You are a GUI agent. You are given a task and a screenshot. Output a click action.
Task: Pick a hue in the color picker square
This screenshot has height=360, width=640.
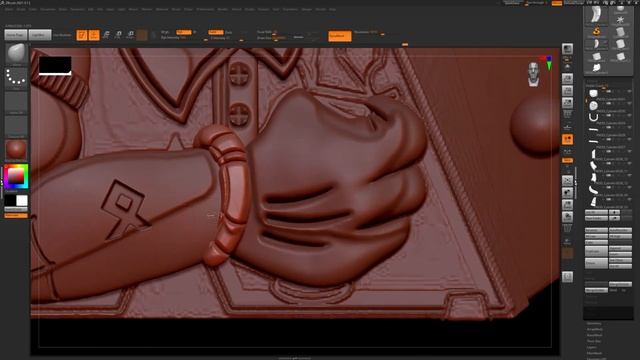pyautogui.click(x=16, y=176)
